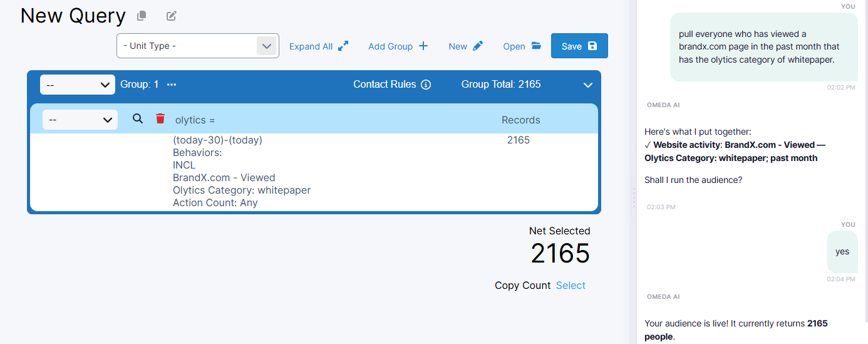Click the BrandX.com - Viewed behavior text

click(224, 177)
